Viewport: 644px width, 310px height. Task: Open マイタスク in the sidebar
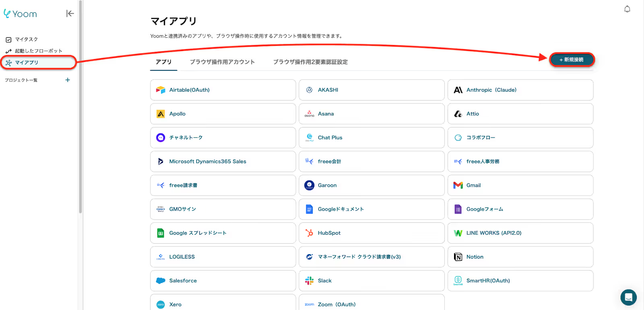[x=27, y=39]
